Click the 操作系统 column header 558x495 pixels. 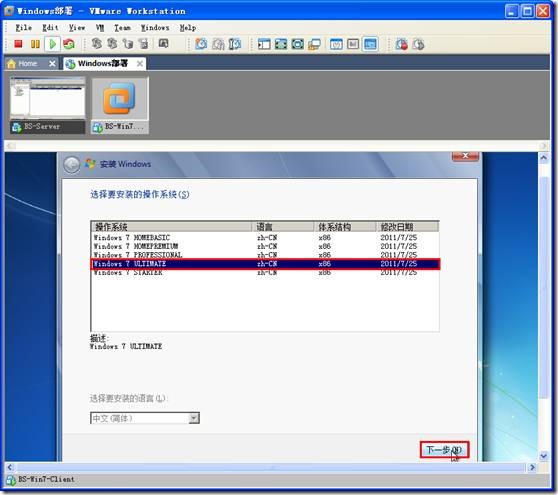[172, 227]
